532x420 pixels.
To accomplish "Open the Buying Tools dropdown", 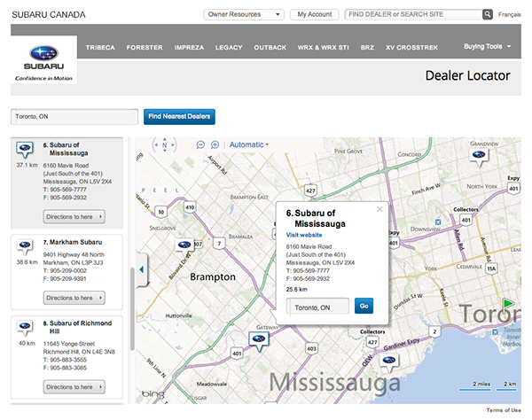I will 487,46.
